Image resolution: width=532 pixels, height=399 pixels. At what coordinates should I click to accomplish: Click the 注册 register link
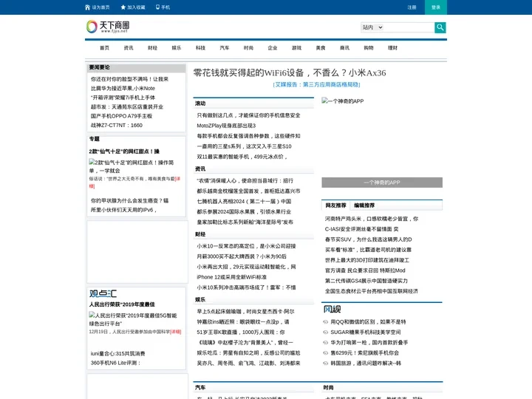click(412, 7)
